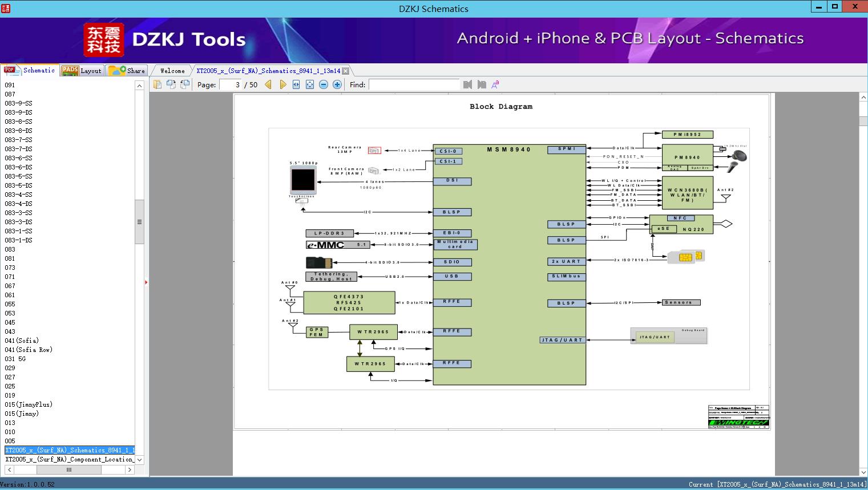Select the XT2005_x Component_Location file
This screenshot has width=868, height=490.
pyautogui.click(x=70, y=459)
